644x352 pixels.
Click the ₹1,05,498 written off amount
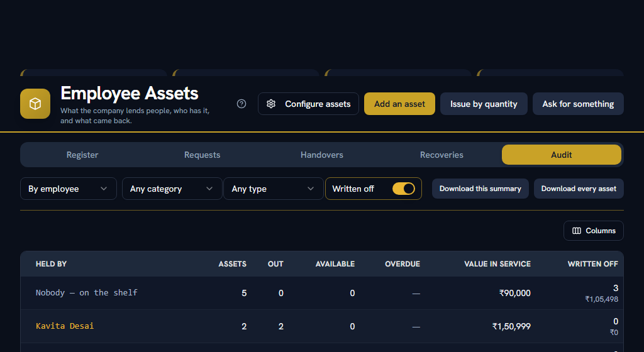click(x=601, y=299)
